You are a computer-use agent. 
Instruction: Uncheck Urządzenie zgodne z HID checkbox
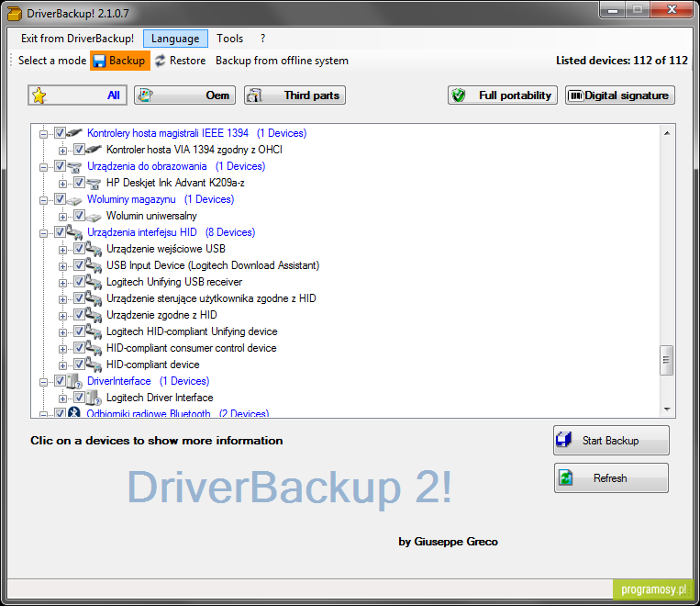79,315
